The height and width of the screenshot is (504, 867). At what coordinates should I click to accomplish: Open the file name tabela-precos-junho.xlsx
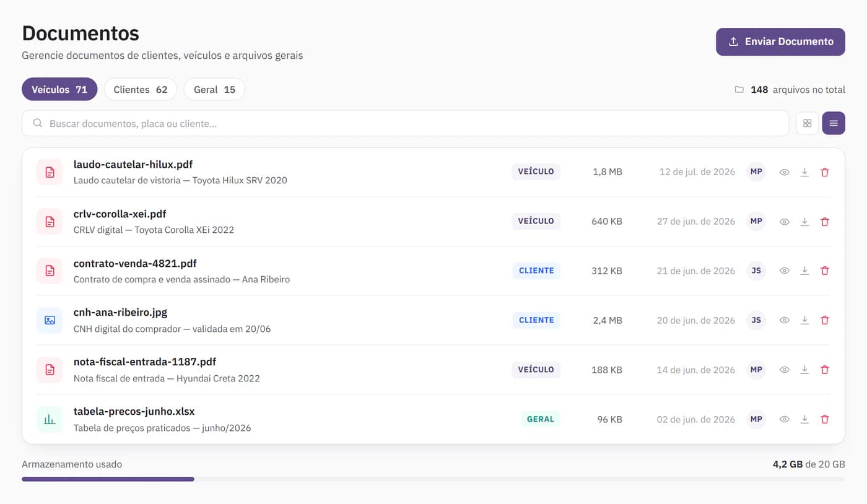(134, 412)
